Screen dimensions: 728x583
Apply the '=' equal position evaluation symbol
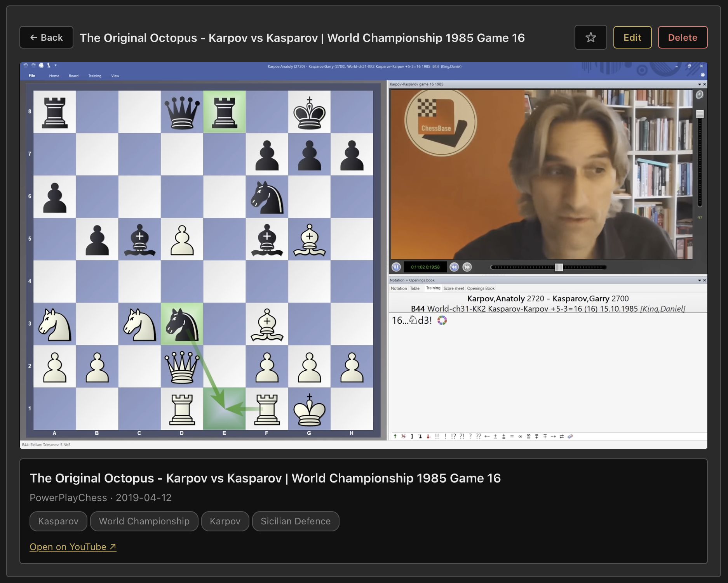512,436
